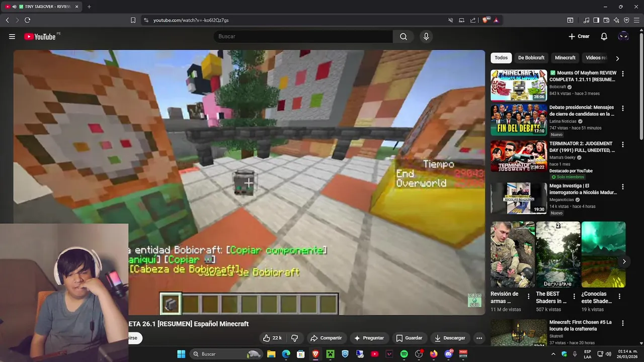Open Spotify from the taskbar

pyautogui.click(x=404, y=354)
